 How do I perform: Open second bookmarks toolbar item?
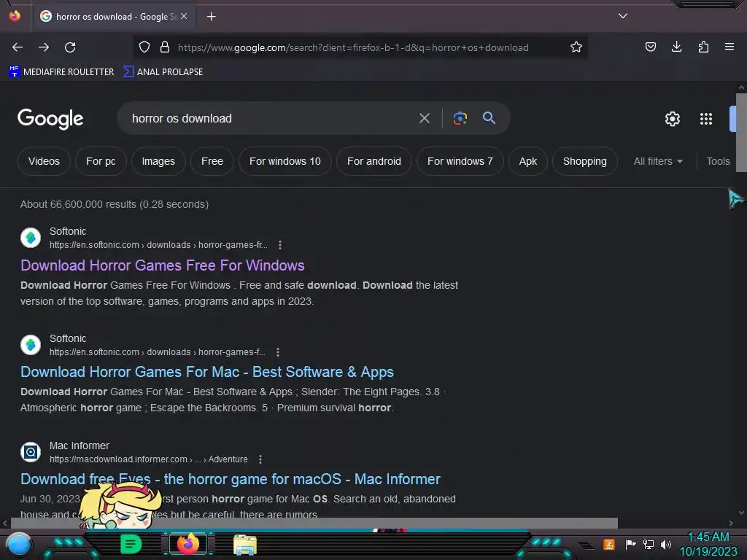pos(163,72)
